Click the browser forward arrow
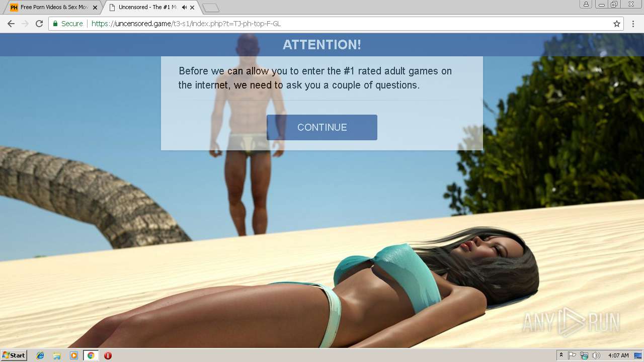 tap(25, 24)
